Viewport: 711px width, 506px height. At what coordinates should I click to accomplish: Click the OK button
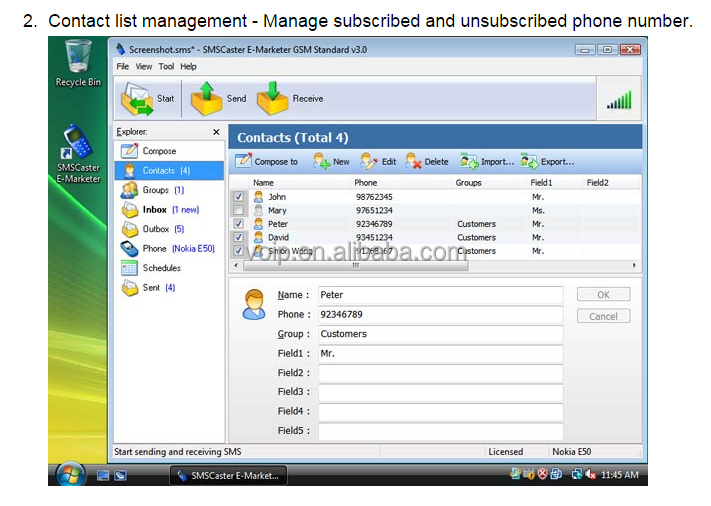pyautogui.click(x=603, y=295)
